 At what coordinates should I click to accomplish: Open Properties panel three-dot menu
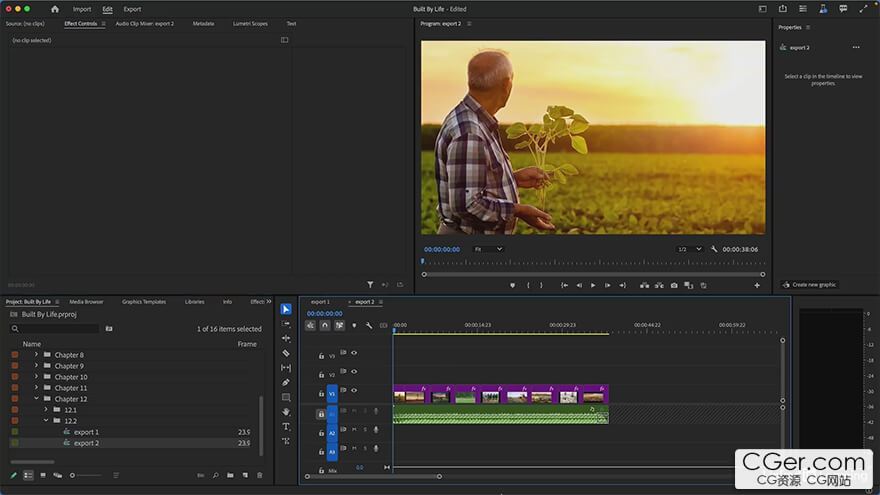[x=856, y=47]
